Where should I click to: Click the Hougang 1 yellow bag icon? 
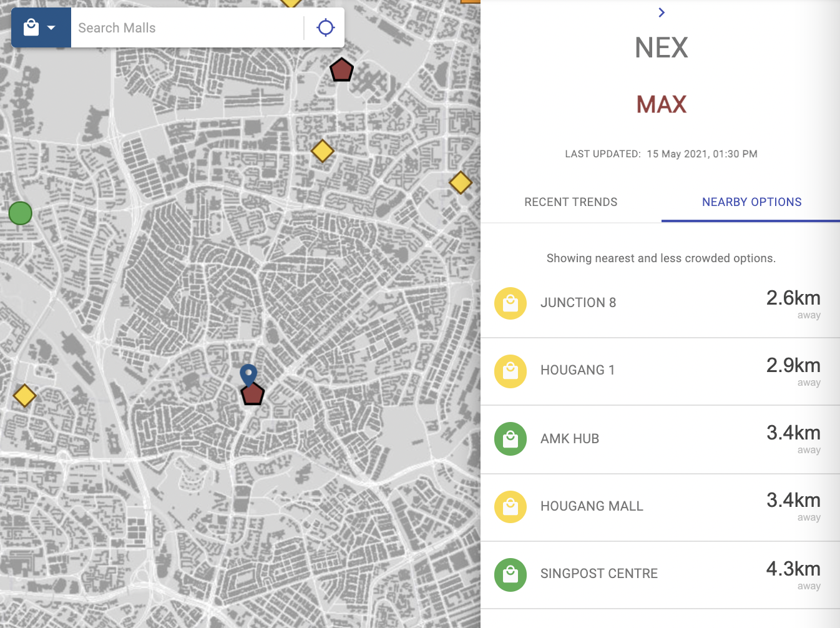pos(510,371)
